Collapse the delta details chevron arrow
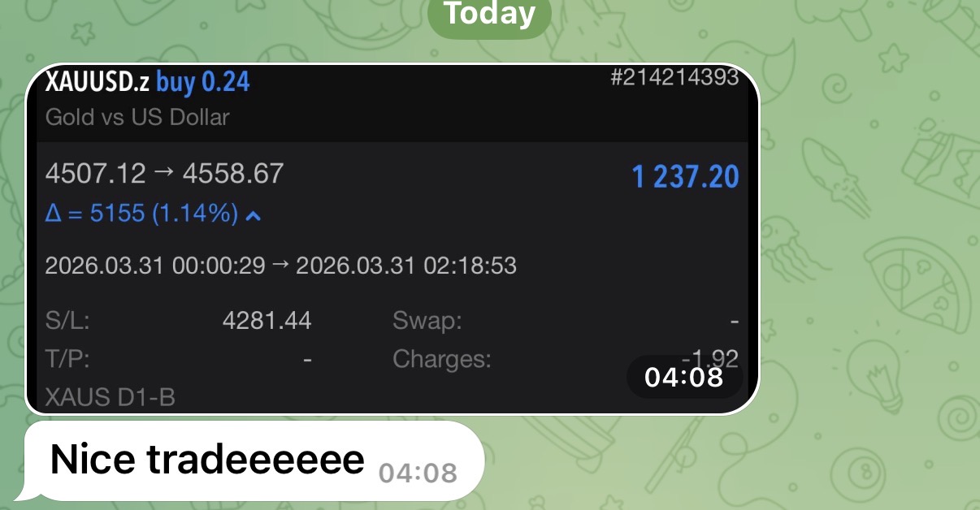The image size is (980, 510). pyautogui.click(x=253, y=215)
